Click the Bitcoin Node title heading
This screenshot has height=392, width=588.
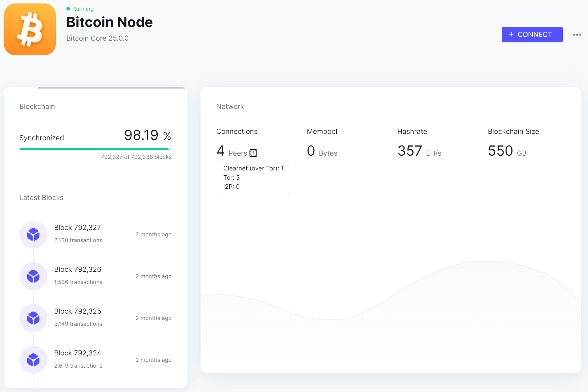(x=109, y=22)
